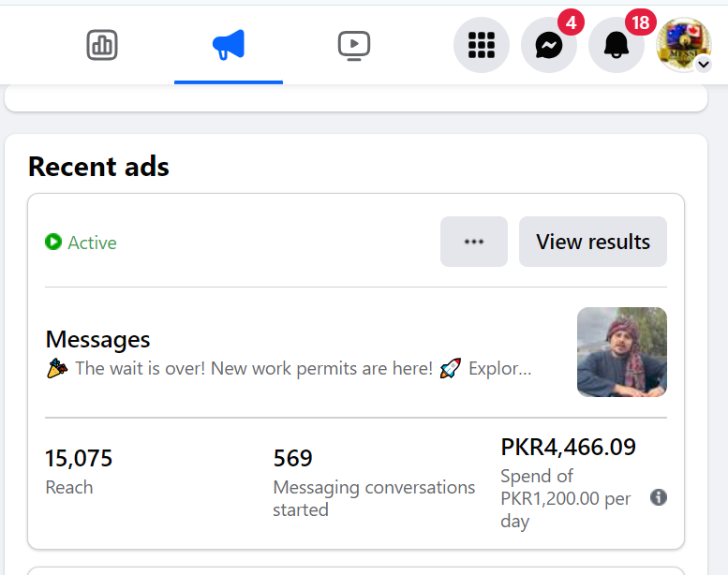This screenshot has width=728, height=575.
Task: Click the PKR4,466.09 spend amount
Action: (x=568, y=448)
